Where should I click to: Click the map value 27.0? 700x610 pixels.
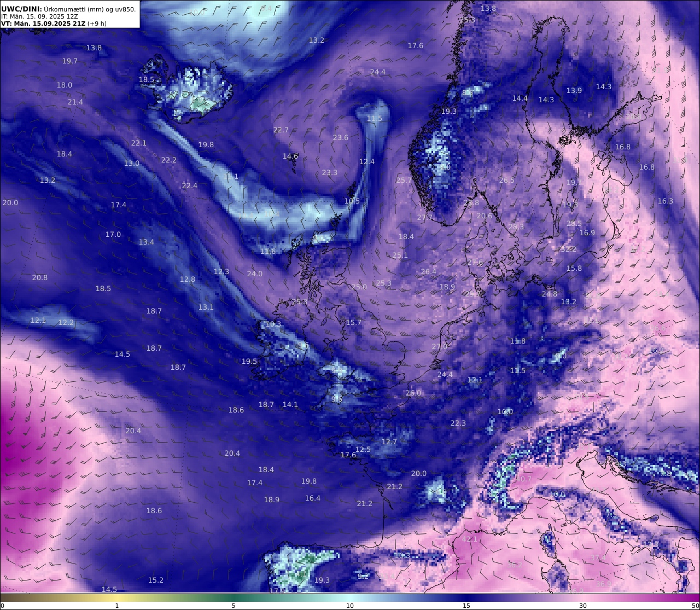click(440, 347)
